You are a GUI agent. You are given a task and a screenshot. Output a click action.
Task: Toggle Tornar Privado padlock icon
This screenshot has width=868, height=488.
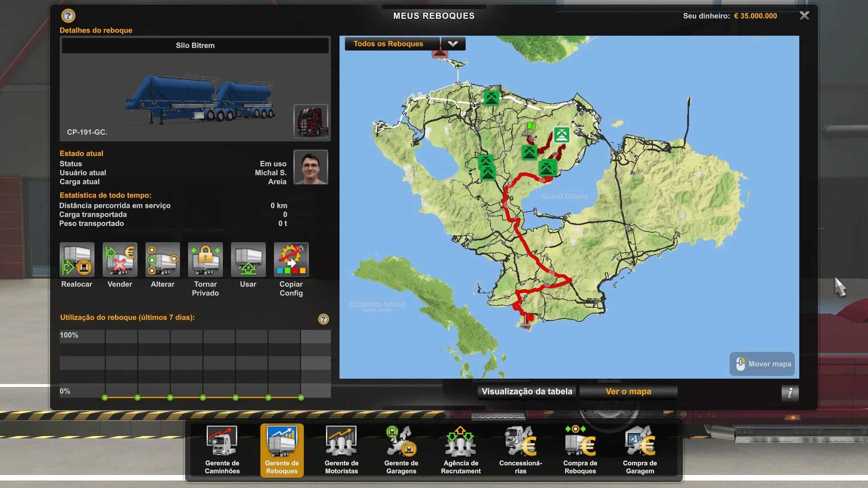click(x=205, y=260)
